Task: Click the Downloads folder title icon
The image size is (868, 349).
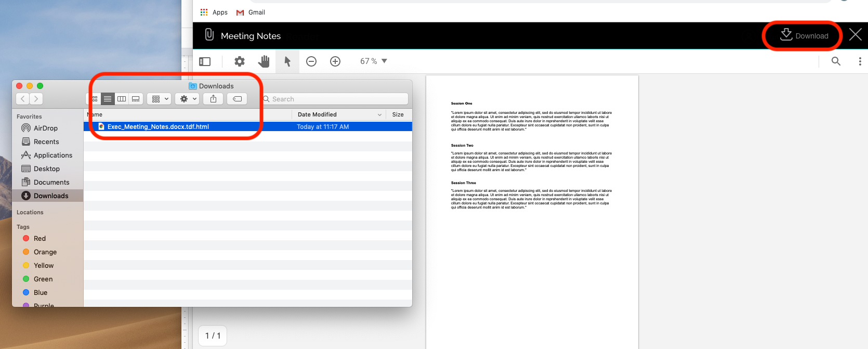Action: pos(193,86)
